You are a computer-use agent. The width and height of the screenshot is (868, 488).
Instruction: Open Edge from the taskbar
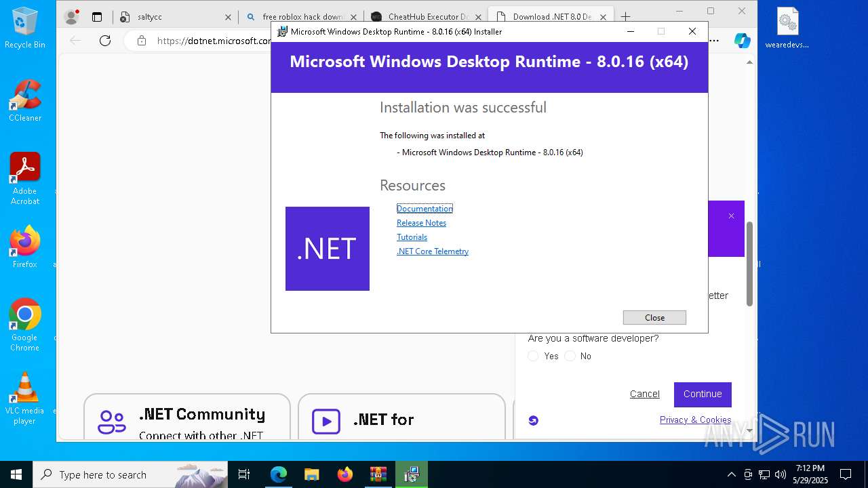(279, 474)
